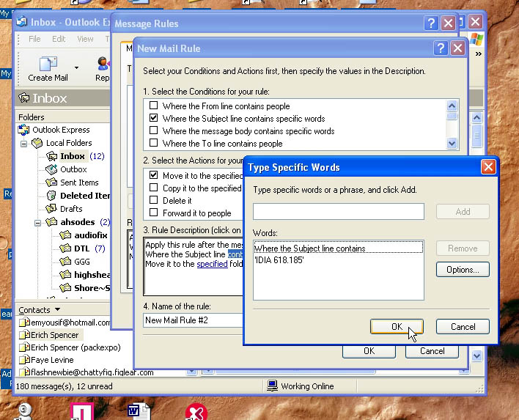Click the Options... button

(463, 270)
